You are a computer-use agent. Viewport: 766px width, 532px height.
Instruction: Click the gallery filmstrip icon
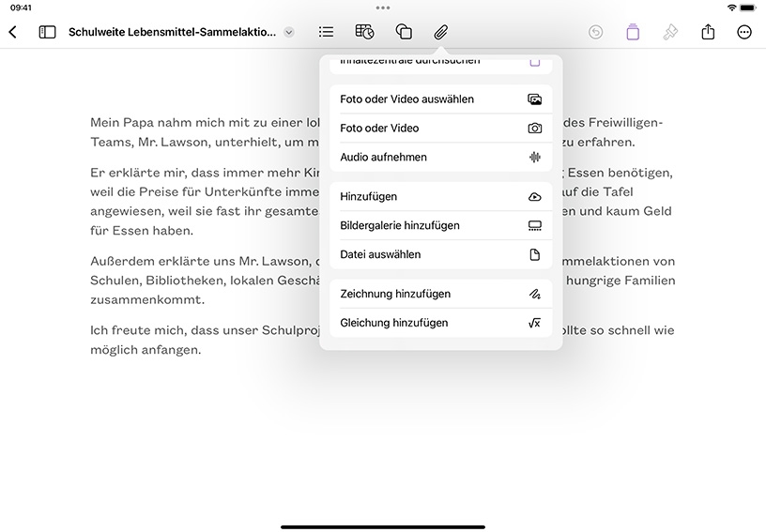click(534, 225)
